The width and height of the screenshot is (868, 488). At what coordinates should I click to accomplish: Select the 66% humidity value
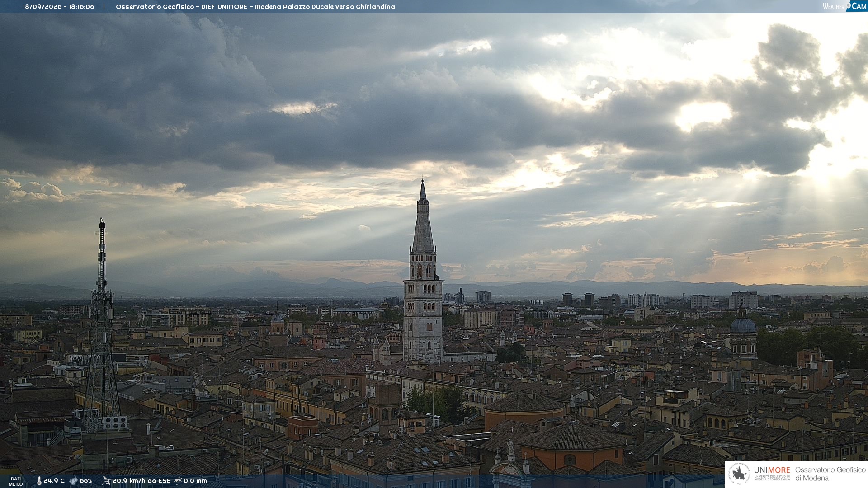tap(86, 481)
